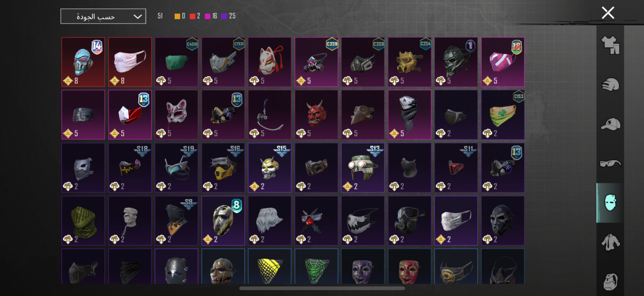Select the green cactus bandana labeled C1S3

(503, 115)
